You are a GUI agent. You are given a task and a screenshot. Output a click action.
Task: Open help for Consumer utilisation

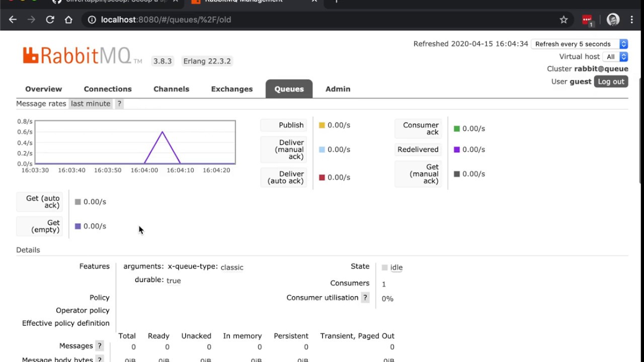(x=365, y=298)
